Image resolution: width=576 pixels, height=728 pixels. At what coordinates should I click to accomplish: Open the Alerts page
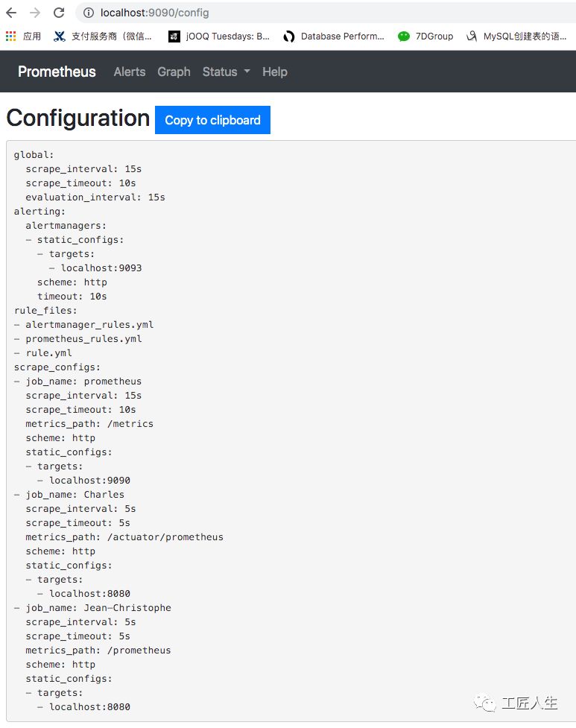click(130, 72)
